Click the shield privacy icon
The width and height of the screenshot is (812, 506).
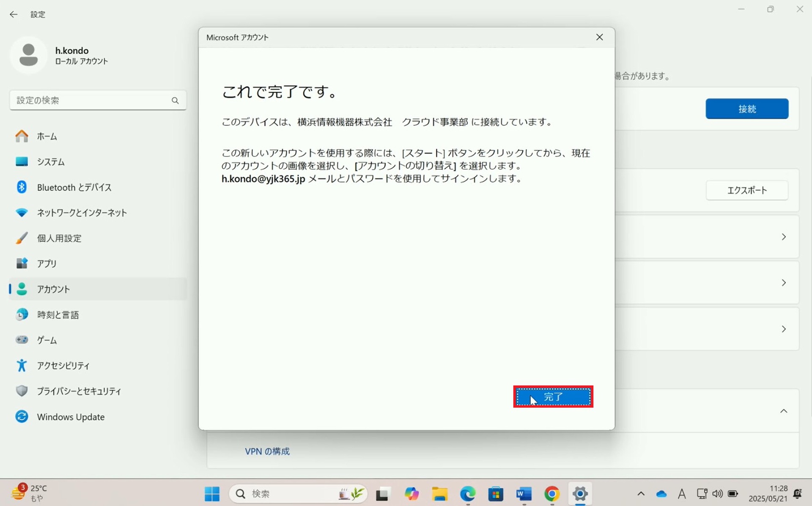point(22,391)
